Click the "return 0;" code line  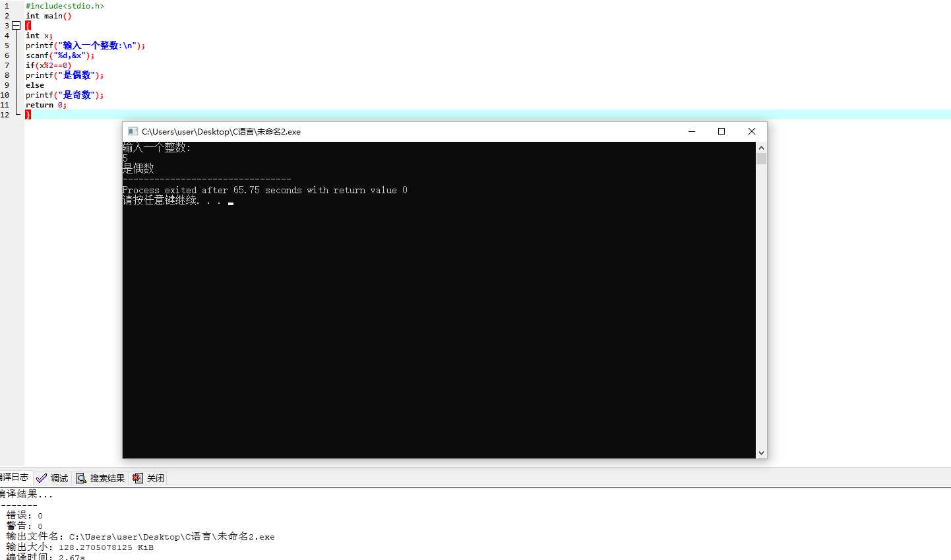coord(46,105)
